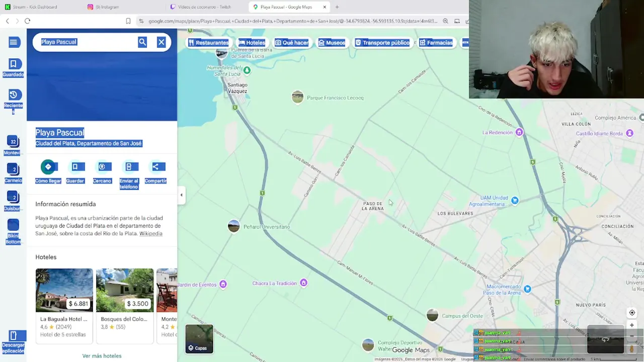Zoom in the map with the plus button

[632, 325]
